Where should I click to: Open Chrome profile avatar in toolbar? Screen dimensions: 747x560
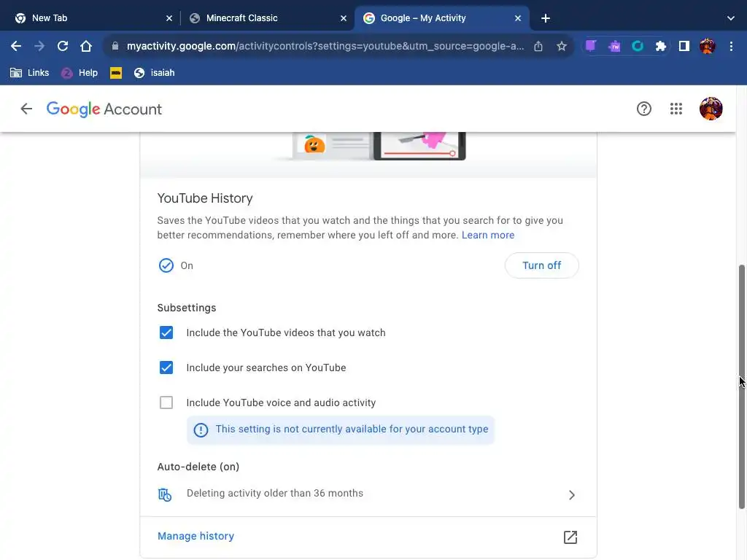click(x=708, y=46)
